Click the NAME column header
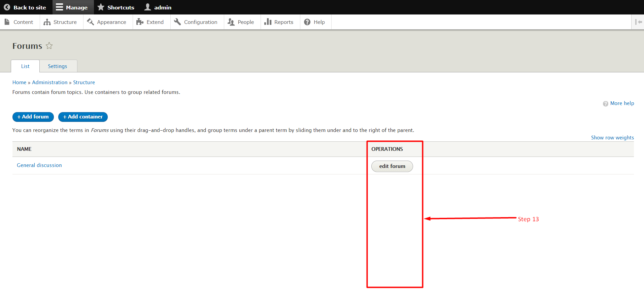 24,149
